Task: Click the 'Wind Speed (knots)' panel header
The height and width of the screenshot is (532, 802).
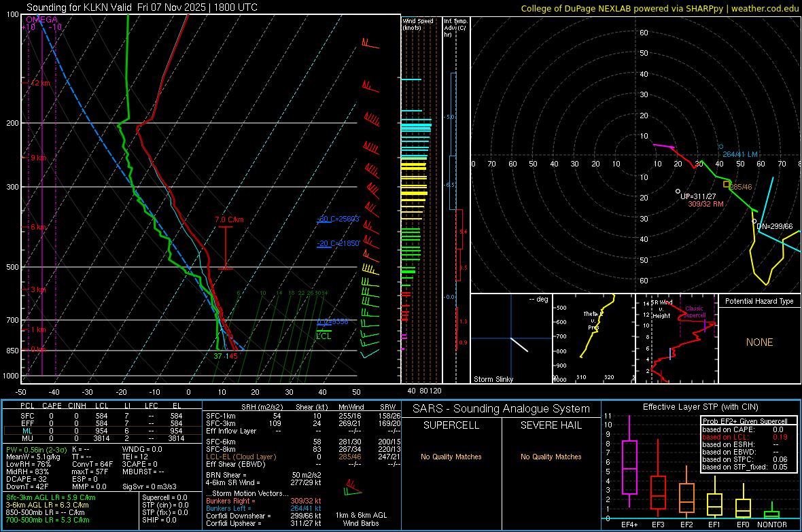Action: (x=418, y=24)
